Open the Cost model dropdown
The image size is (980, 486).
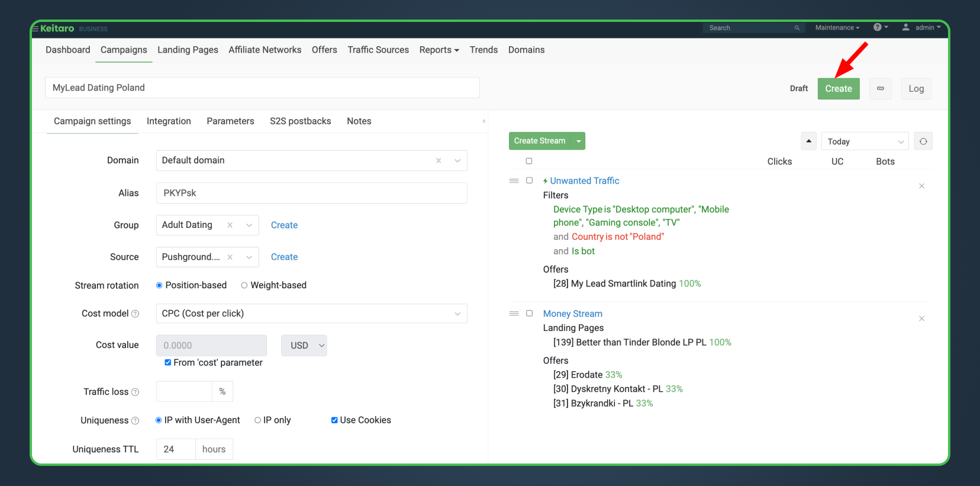(x=312, y=314)
